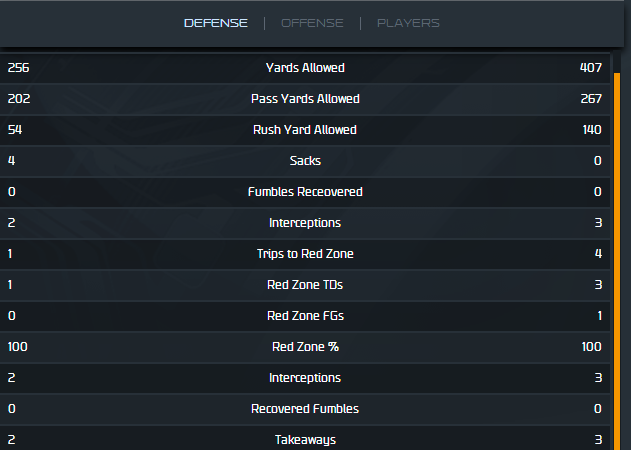Click the Red Zone TDs label
631x450 pixels.
305,285
